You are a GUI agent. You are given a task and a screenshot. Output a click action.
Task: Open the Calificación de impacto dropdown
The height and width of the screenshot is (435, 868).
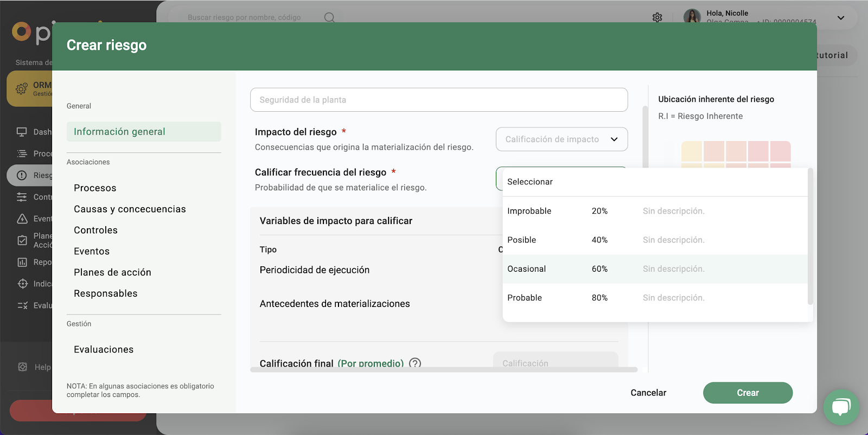coord(561,139)
